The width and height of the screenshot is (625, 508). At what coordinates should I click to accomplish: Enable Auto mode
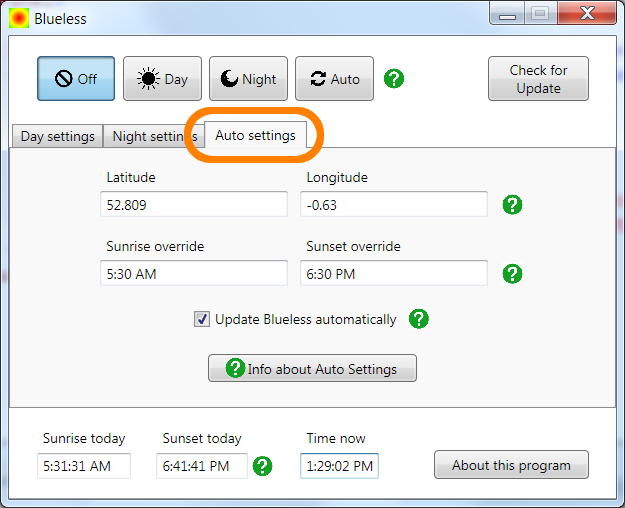point(334,79)
